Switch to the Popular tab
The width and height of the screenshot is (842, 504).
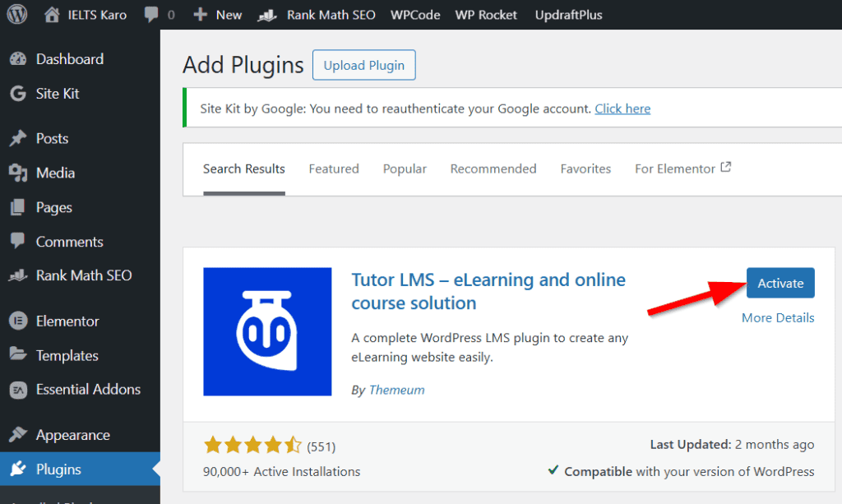pos(405,169)
